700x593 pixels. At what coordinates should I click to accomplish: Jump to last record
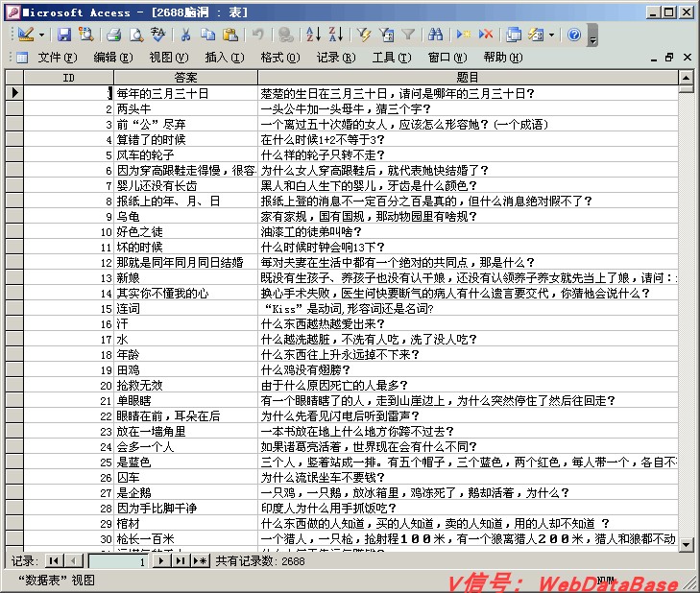[181, 561]
